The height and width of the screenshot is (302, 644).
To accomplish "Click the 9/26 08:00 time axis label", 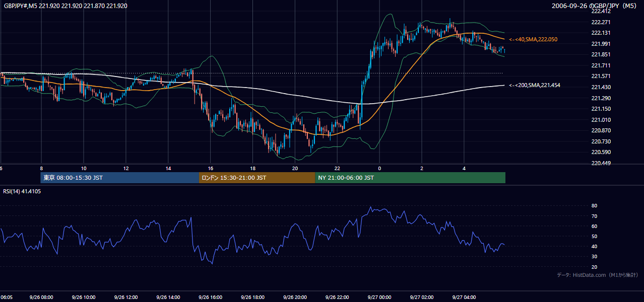I will (x=41, y=297).
